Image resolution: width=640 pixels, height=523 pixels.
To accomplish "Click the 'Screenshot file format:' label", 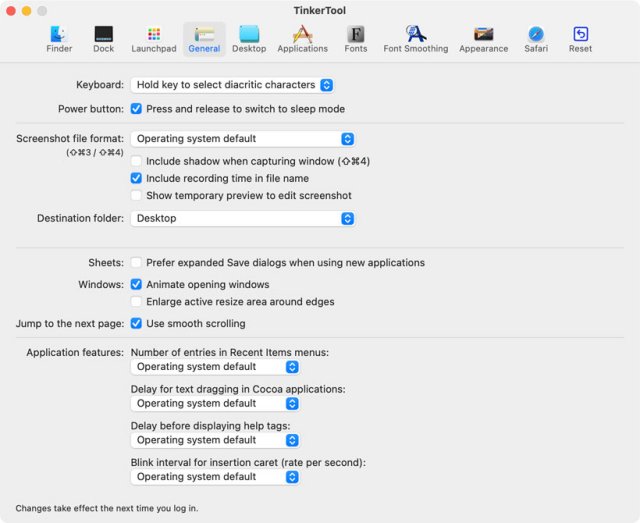I will pyautogui.click(x=70, y=139).
